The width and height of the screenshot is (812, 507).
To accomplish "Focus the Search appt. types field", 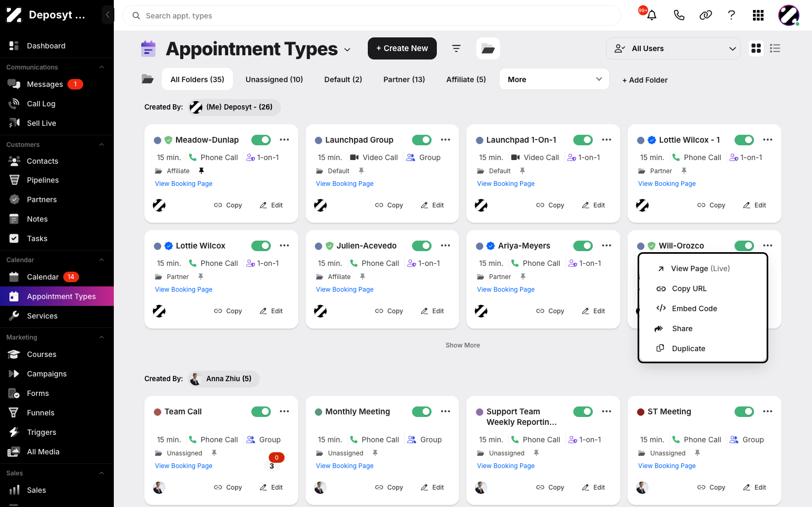I will point(371,16).
